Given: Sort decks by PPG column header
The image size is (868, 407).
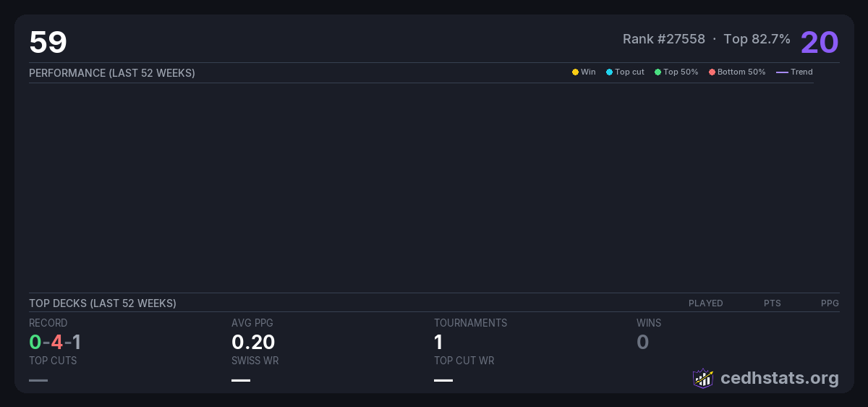Looking at the screenshot, I should pos(830,303).
